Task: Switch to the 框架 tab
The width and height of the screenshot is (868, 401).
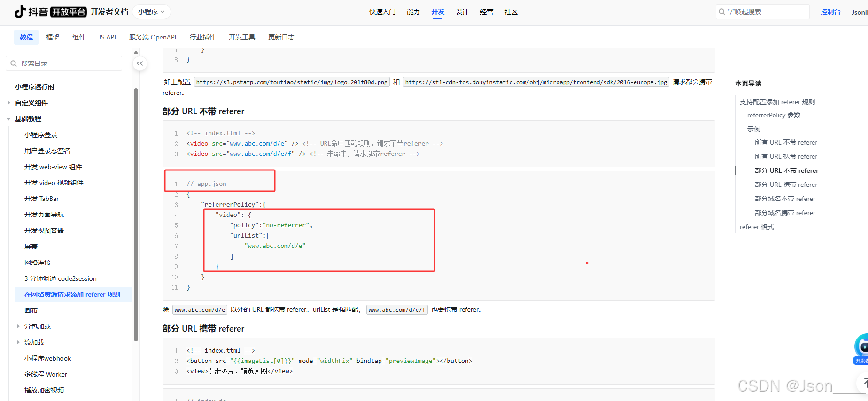Action: [x=53, y=37]
